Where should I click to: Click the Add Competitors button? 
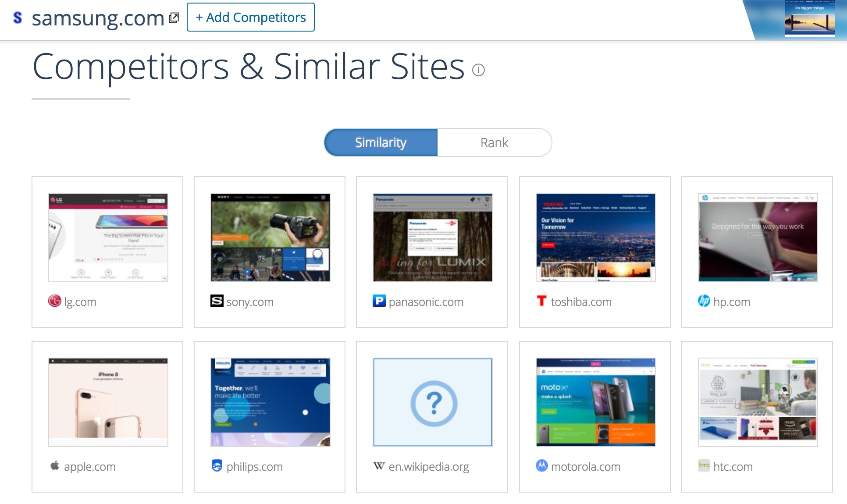(x=251, y=17)
